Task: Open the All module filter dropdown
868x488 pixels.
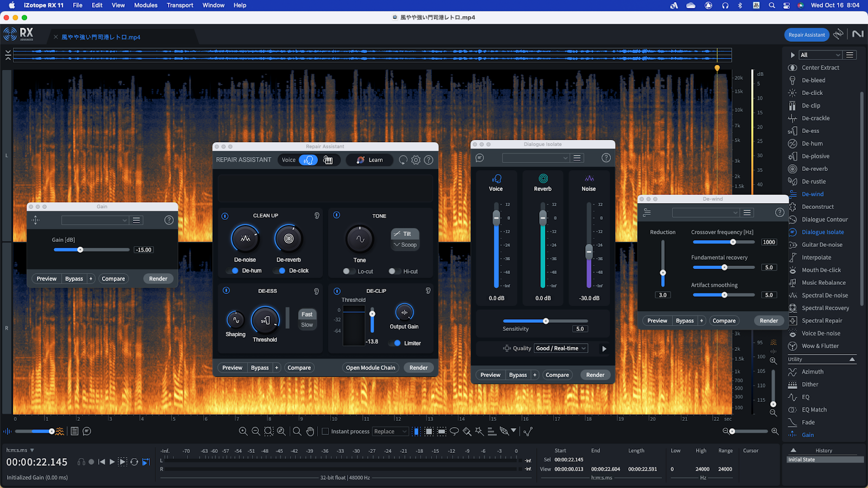Action: tap(820, 55)
